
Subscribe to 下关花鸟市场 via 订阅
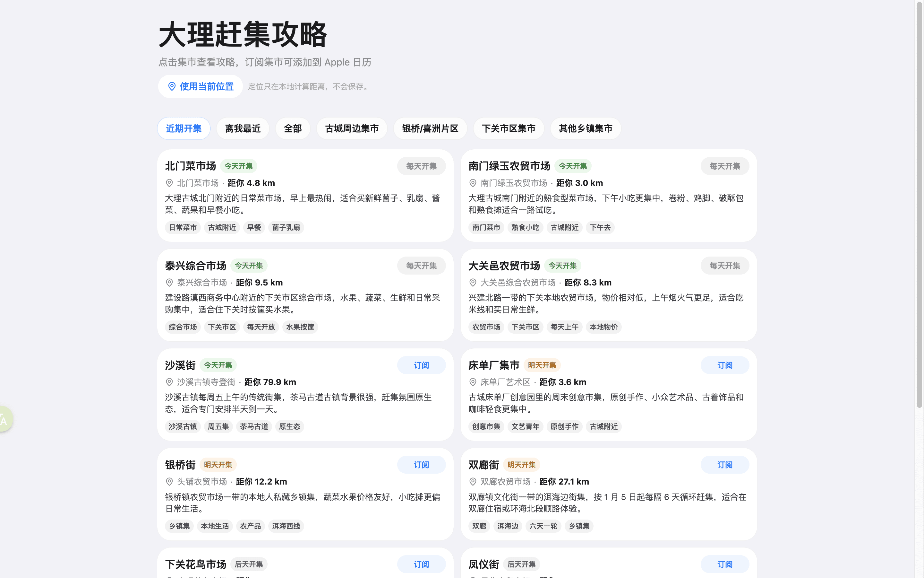[x=422, y=564]
